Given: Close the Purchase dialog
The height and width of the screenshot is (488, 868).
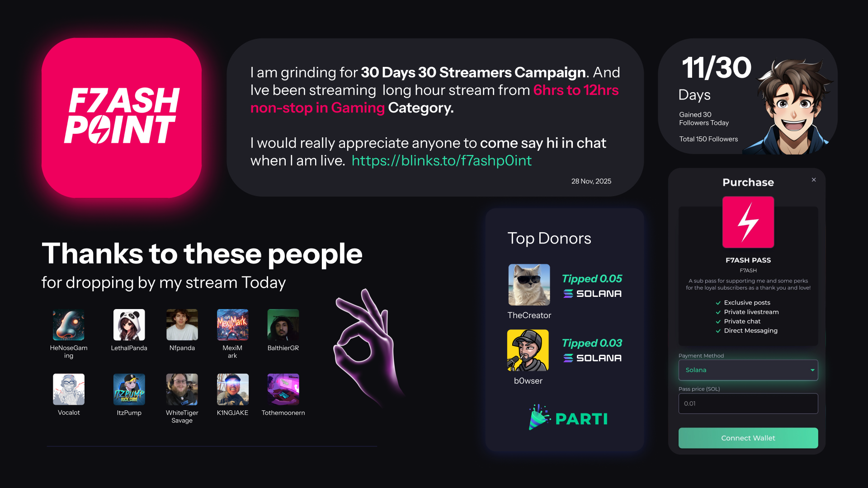Looking at the screenshot, I should (814, 180).
